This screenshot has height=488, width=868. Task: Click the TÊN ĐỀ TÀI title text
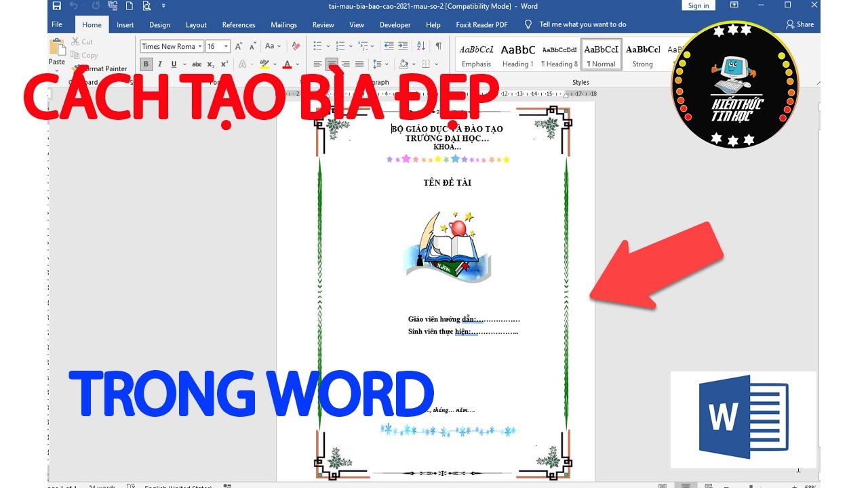pos(447,182)
